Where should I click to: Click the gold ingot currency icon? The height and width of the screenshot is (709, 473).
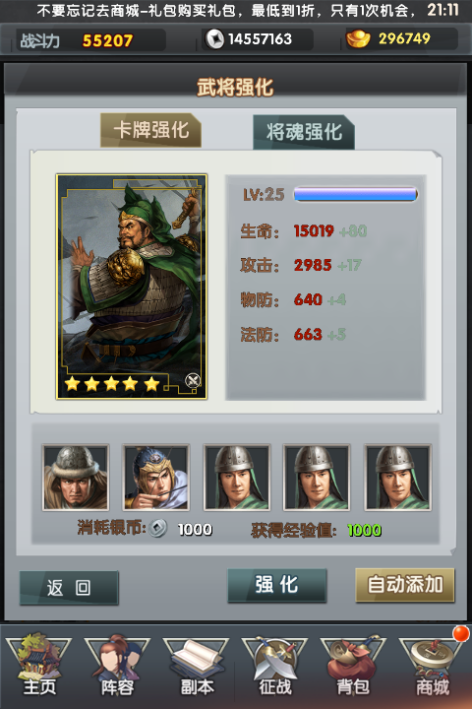pyautogui.click(x=358, y=39)
